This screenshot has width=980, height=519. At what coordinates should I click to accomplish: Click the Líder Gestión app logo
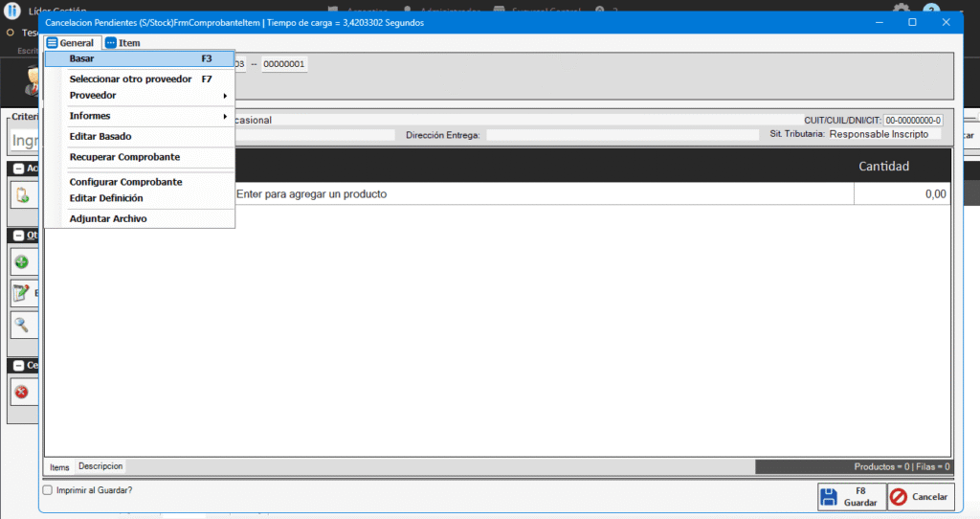pos(12,11)
